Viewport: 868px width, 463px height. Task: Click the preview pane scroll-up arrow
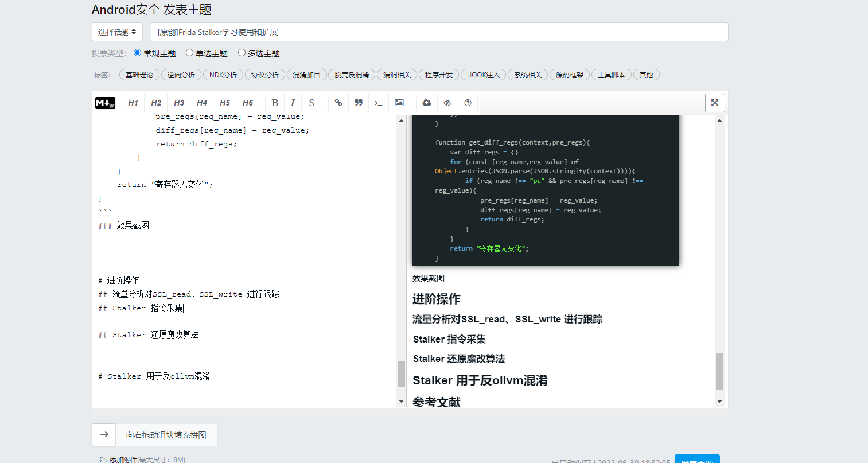click(719, 120)
